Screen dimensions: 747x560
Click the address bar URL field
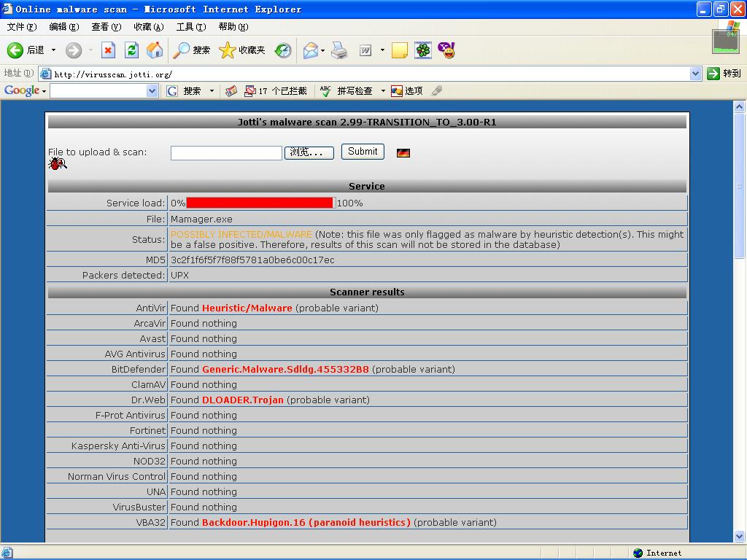pos(370,74)
